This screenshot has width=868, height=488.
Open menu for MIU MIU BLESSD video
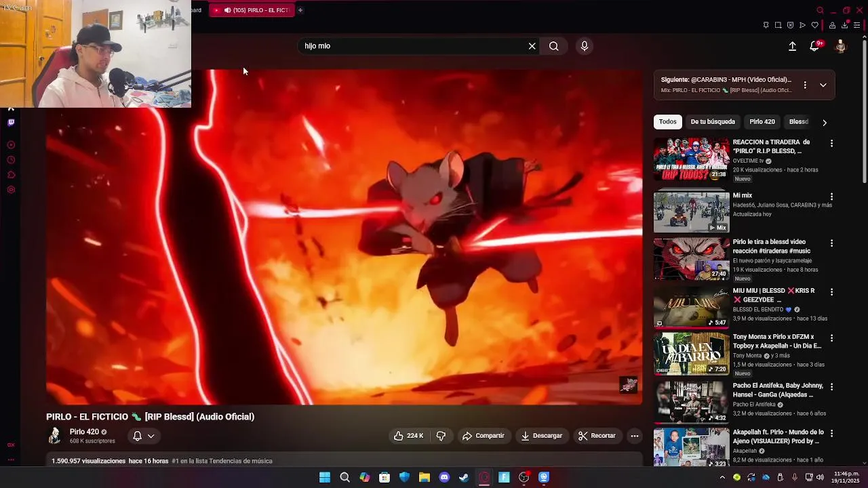[831, 291]
